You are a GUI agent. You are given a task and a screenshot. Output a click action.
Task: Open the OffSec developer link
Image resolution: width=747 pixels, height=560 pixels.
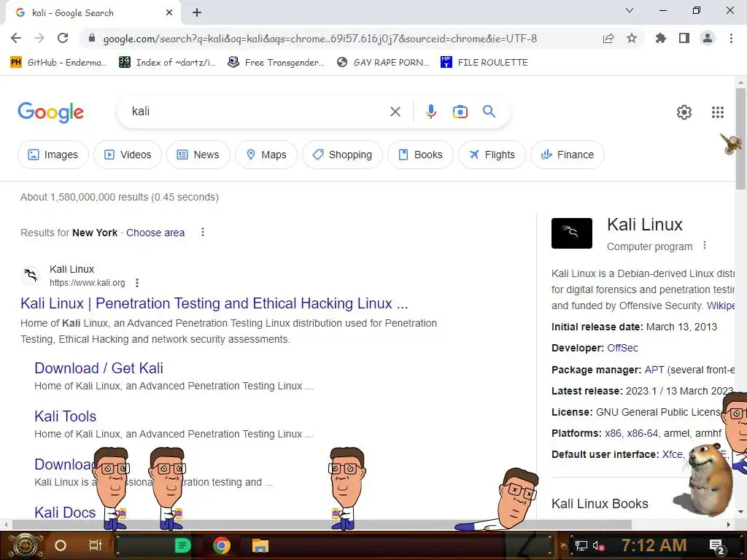coord(623,348)
